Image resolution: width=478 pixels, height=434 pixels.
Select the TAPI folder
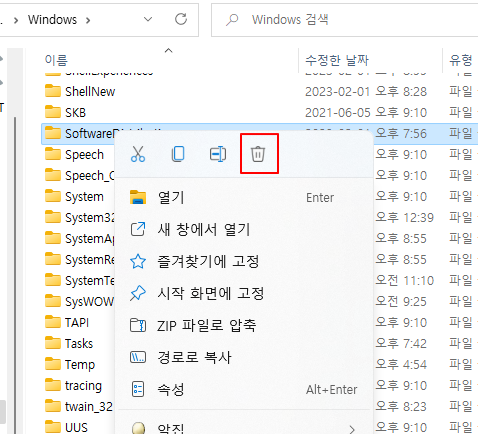point(77,323)
